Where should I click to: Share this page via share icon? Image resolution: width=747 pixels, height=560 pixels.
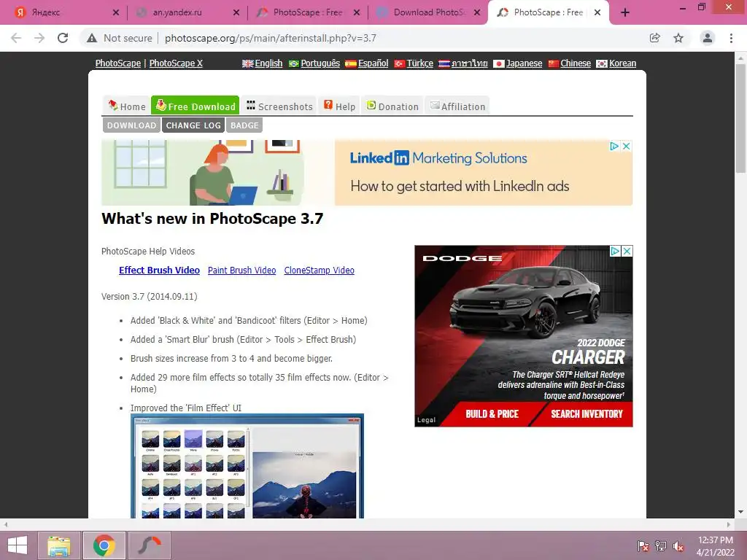pos(654,38)
